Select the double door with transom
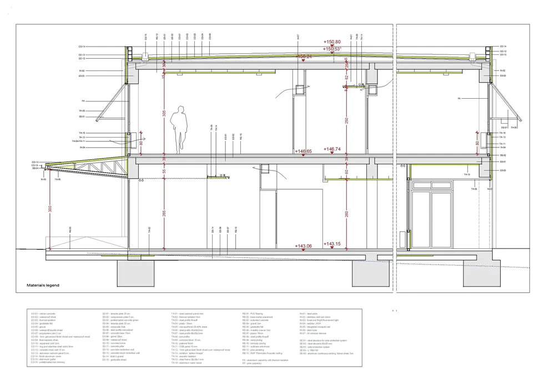 (x=432, y=214)
